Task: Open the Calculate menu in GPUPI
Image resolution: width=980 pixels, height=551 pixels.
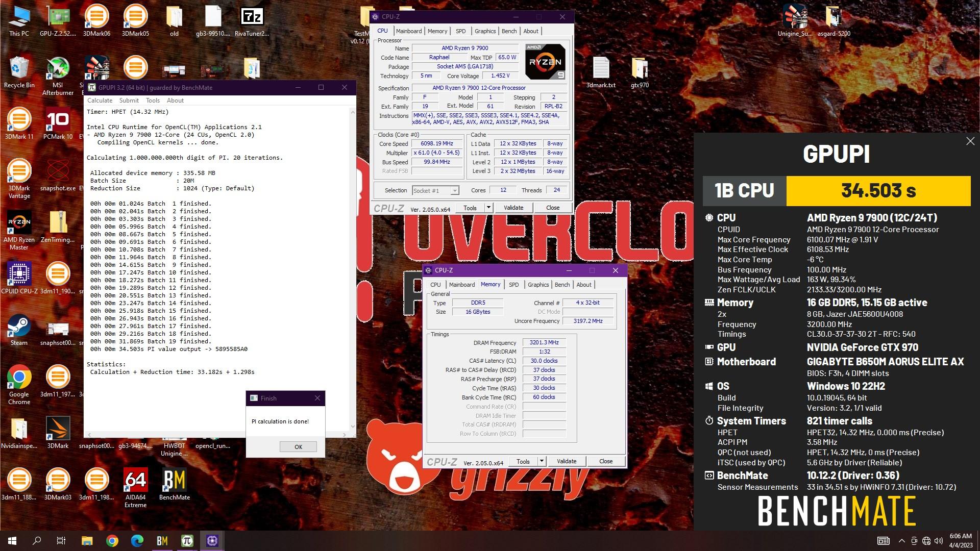Action: 100,101
